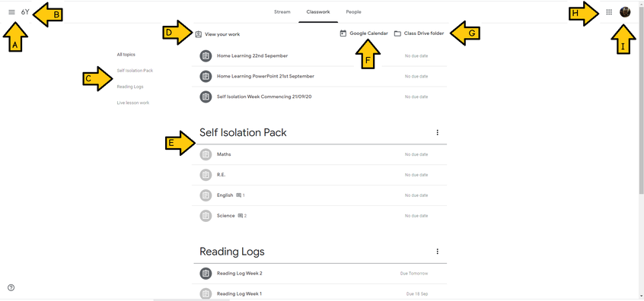Open the Google apps grid
The width and height of the screenshot is (644, 301).
coord(609,12)
